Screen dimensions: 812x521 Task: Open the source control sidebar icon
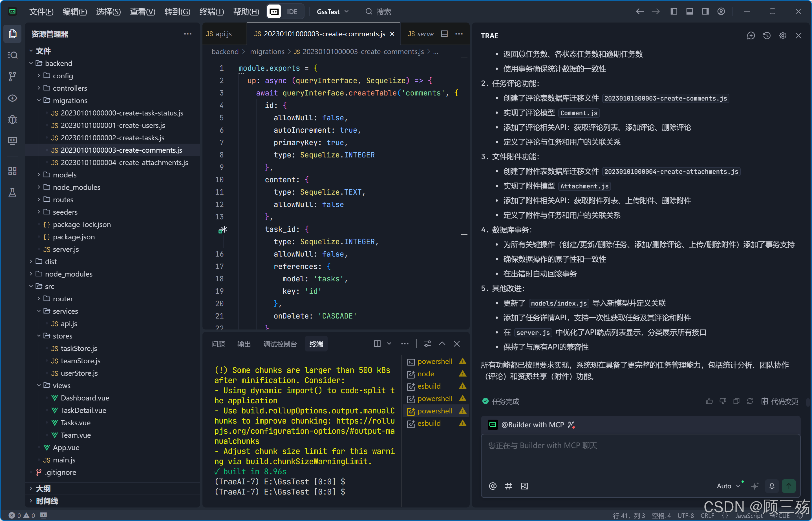(12, 76)
